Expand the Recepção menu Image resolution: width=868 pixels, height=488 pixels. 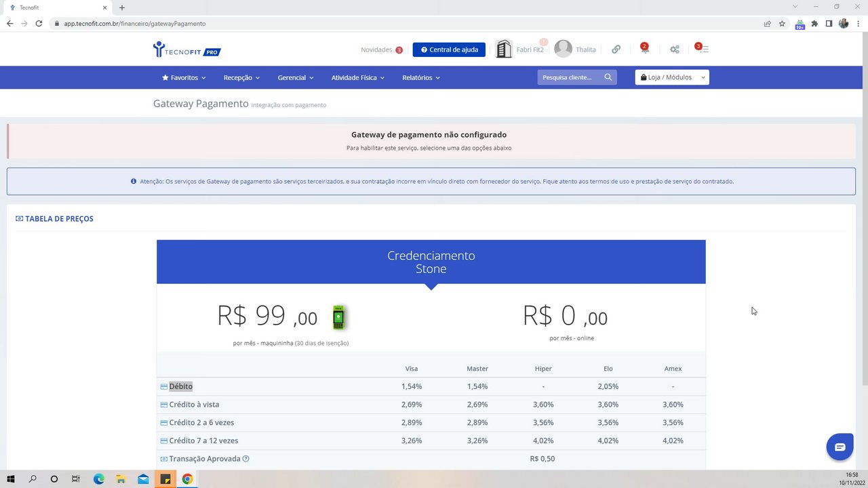coord(242,77)
